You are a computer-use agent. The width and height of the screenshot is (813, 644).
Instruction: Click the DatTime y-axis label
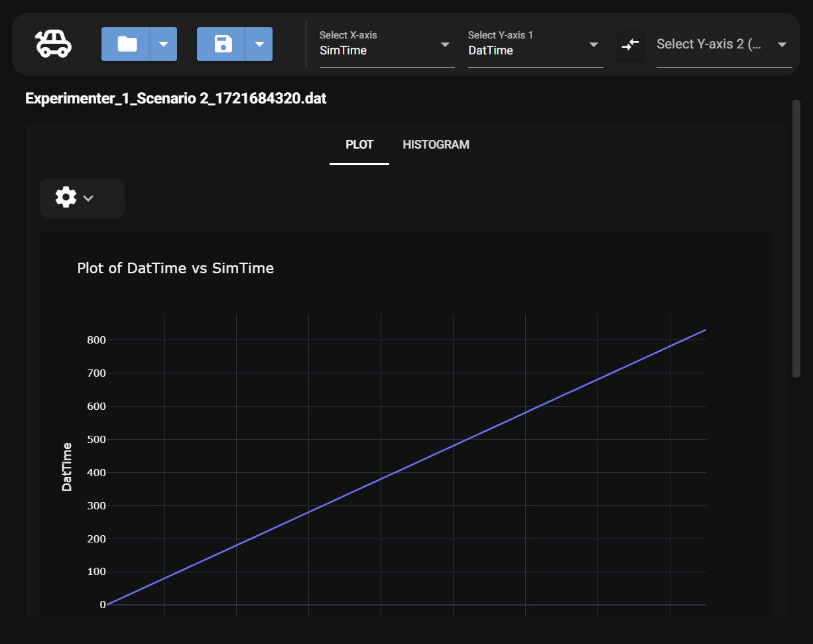point(66,467)
